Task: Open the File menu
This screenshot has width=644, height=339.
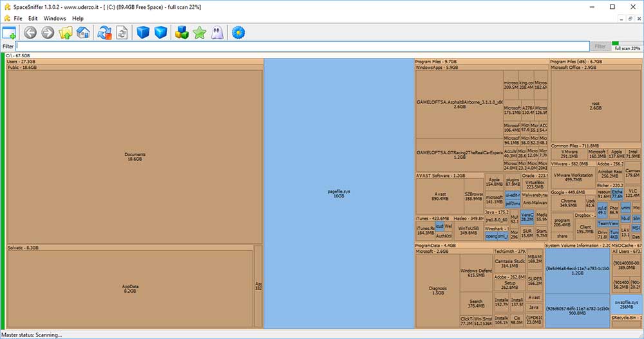Action: pos(18,19)
